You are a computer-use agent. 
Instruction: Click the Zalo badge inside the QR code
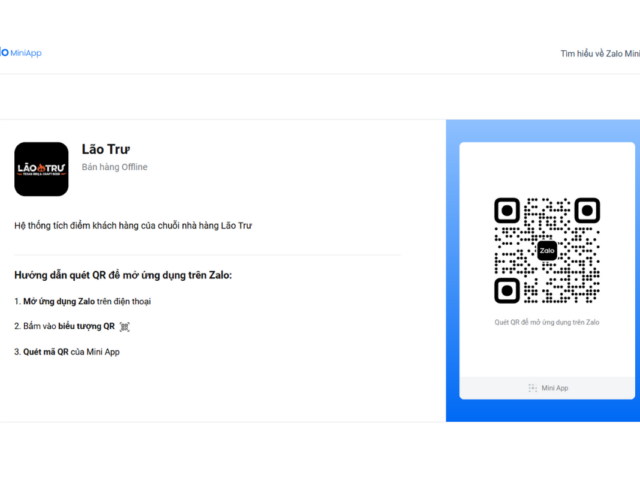[x=547, y=251]
